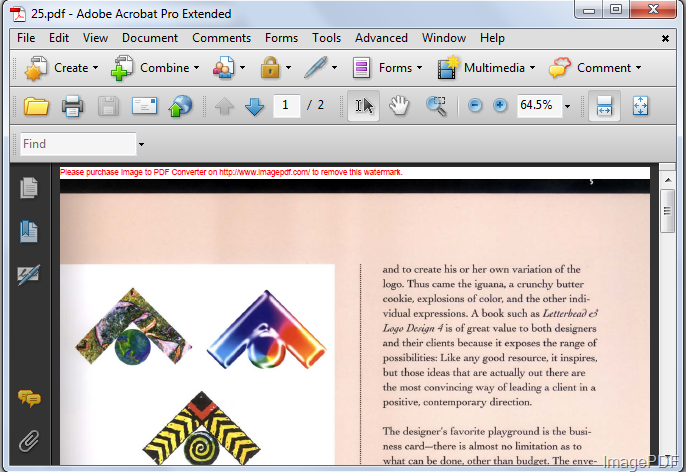This screenshot has width=686, height=472.
Task: Click the Multimedia label button
Action: coord(494,68)
